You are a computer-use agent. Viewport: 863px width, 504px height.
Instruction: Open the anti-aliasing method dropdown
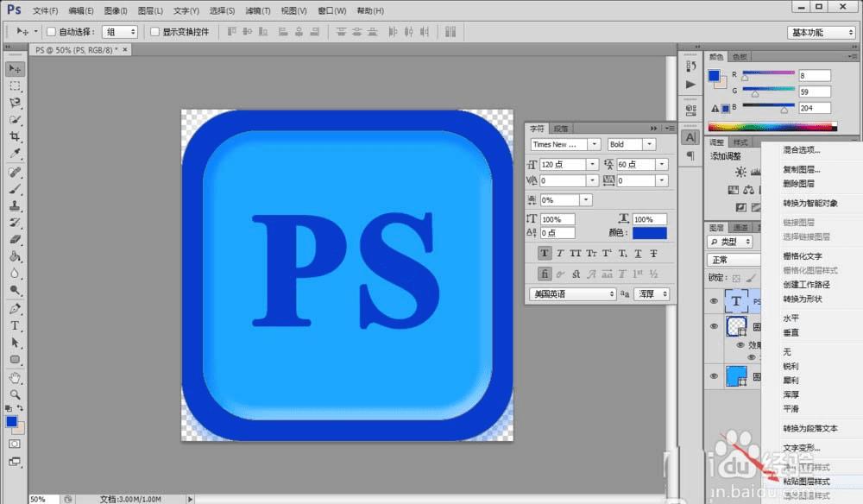pos(651,293)
